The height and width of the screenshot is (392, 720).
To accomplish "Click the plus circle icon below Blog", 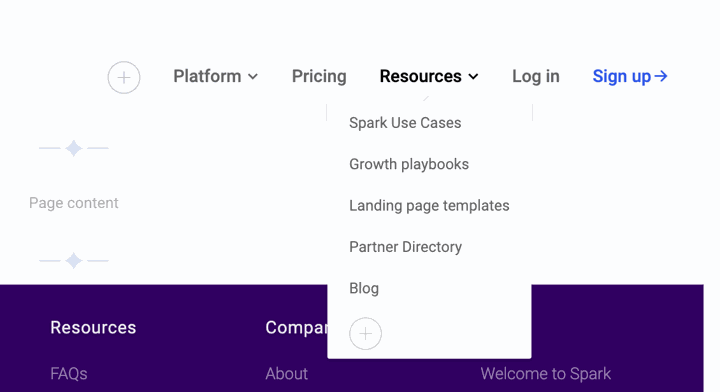I will [366, 334].
